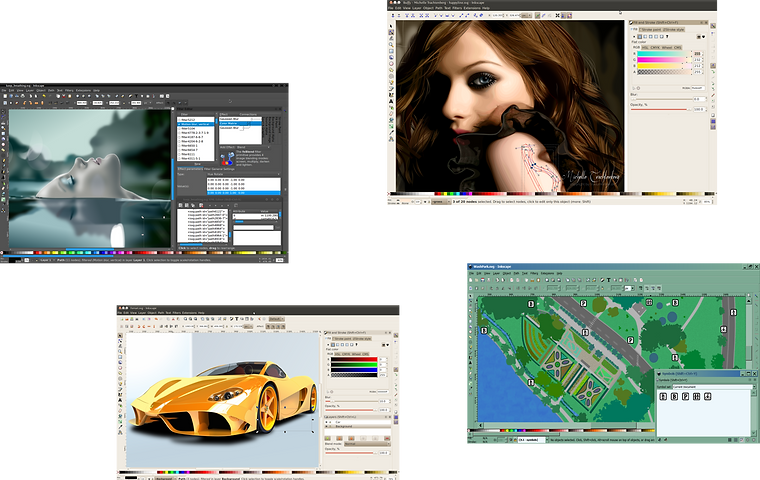This screenshot has height=480, width=760.
Task: Select the first symbol thumbnail in Symbols dialog
Action: coord(663,397)
